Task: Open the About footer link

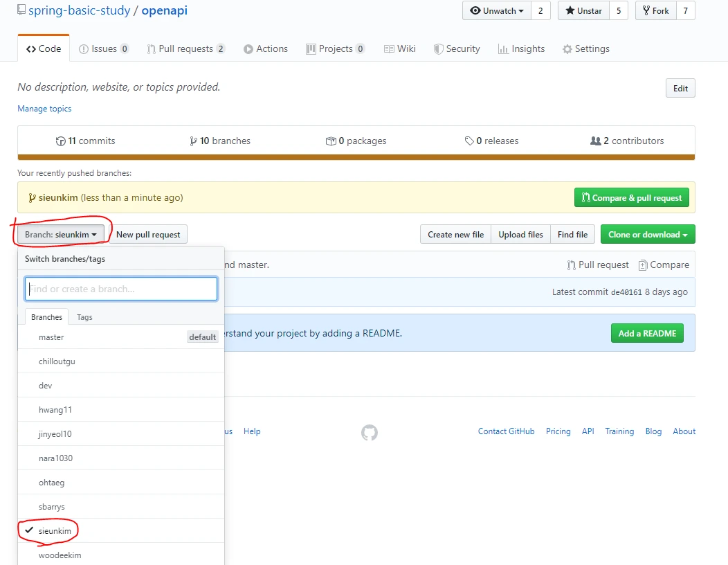Action: coord(684,431)
